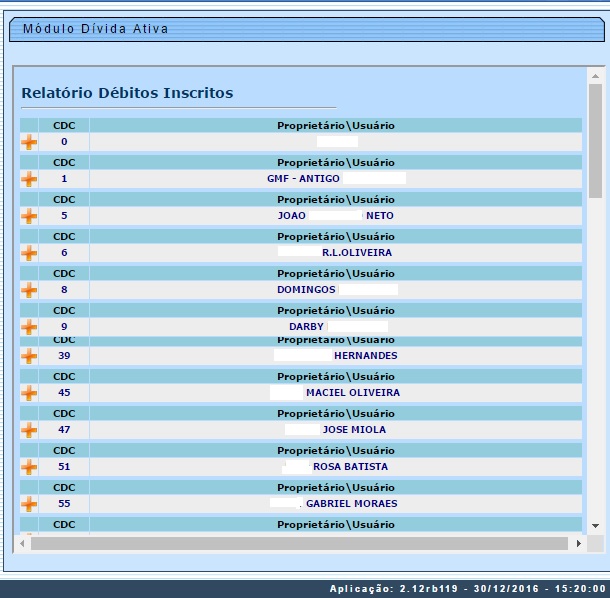Viewport: 610px width, 598px height.
Task: Click the JOAO NETO owner name
Action: tap(335, 216)
